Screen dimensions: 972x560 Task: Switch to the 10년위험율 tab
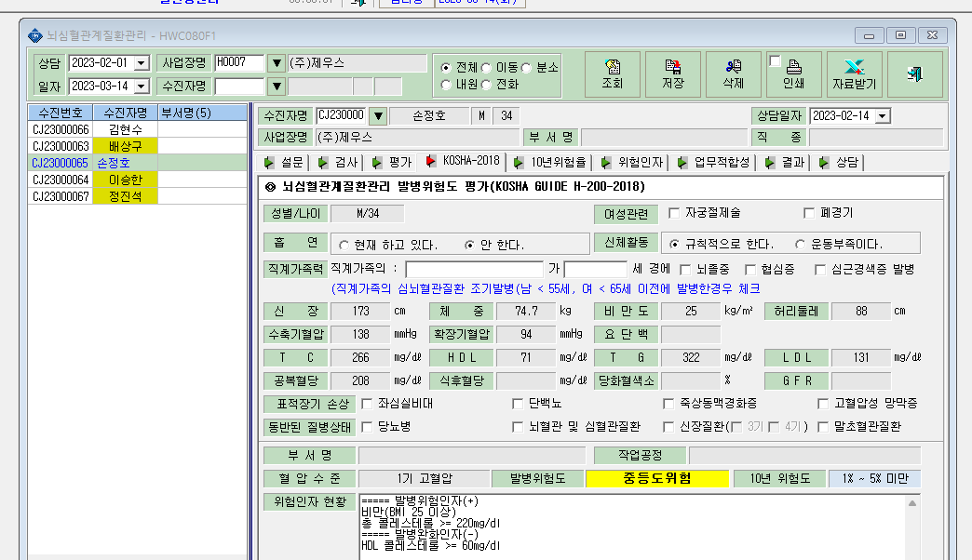point(550,162)
